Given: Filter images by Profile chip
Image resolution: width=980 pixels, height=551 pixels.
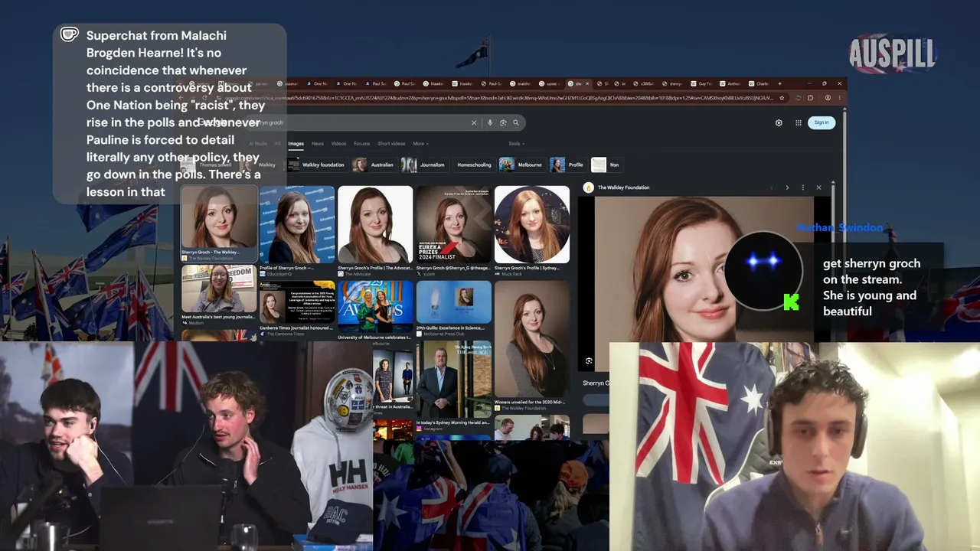Looking at the screenshot, I should tap(567, 165).
